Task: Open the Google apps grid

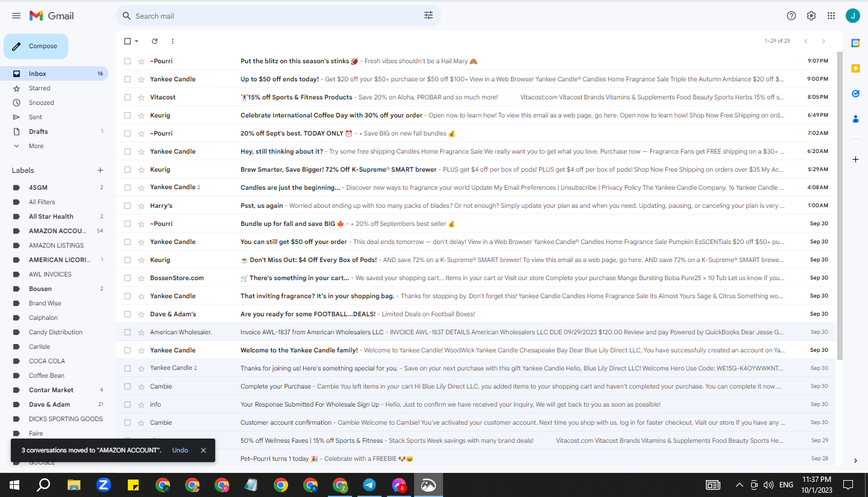Action: (x=831, y=16)
